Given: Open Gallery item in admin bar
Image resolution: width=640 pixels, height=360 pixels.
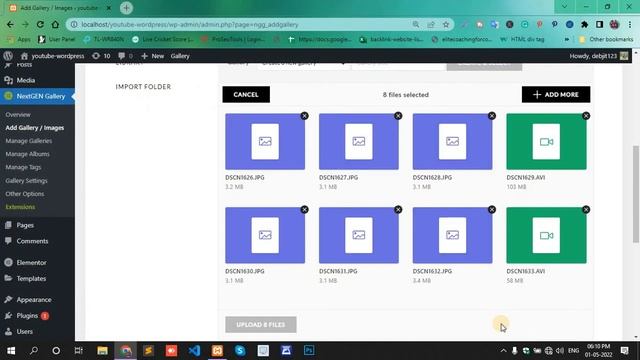Looking at the screenshot, I should click(180, 56).
